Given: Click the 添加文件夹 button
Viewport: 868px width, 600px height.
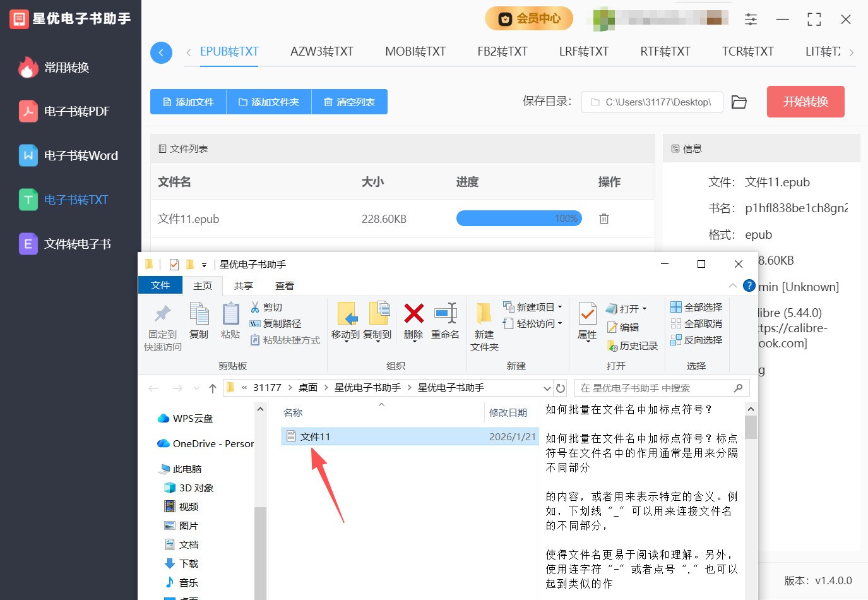Looking at the screenshot, I should pyautogui.click(x=269, y=102).
